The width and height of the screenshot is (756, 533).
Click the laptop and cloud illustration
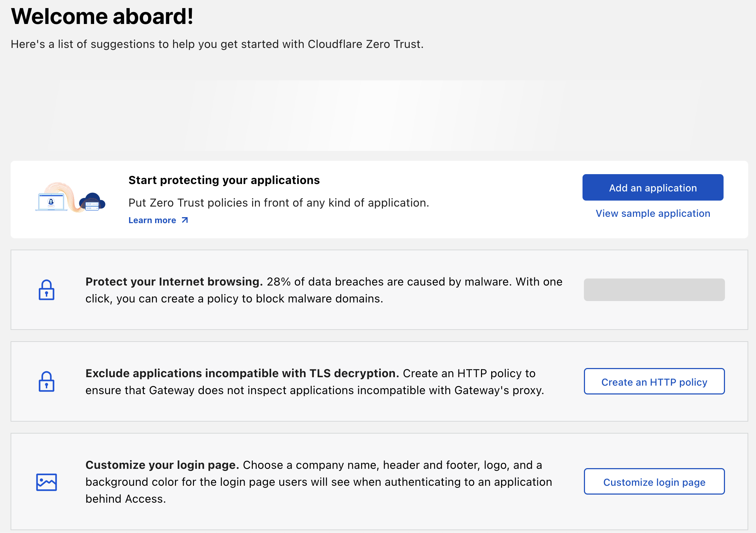(71, 198)
